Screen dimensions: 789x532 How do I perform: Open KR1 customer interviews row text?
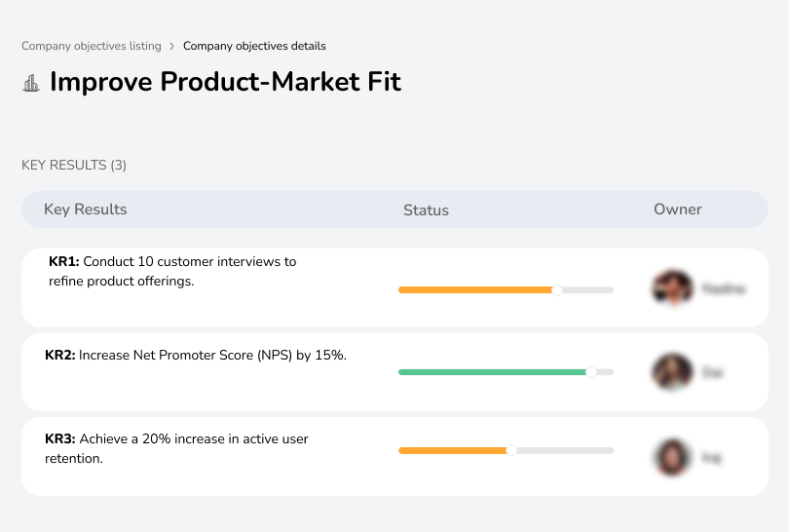pos(172,271)
